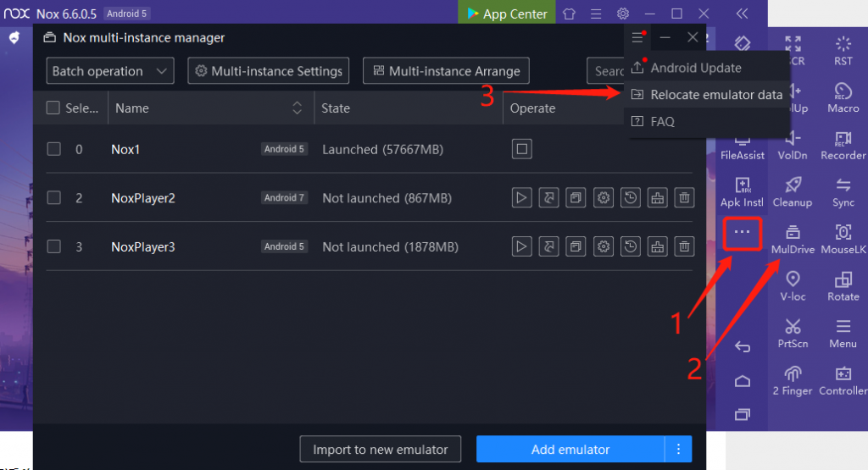Stop the running Nox1 instance

pos(521,149)
